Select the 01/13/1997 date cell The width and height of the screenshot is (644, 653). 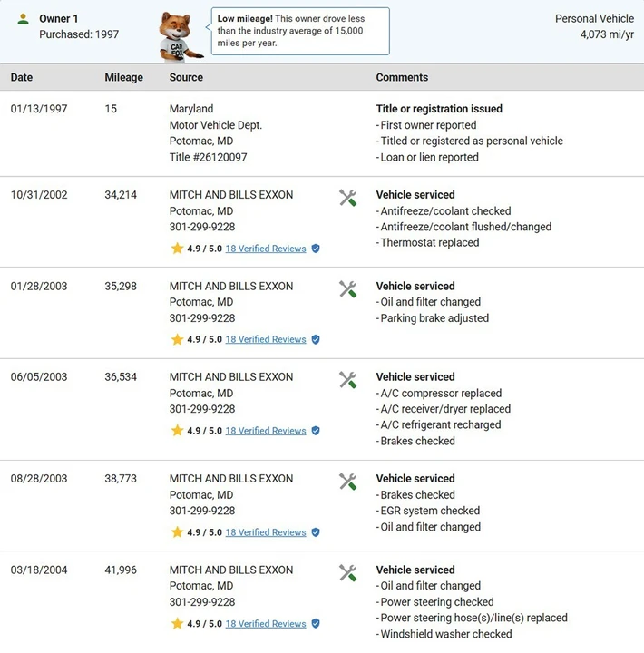point(39,109)
